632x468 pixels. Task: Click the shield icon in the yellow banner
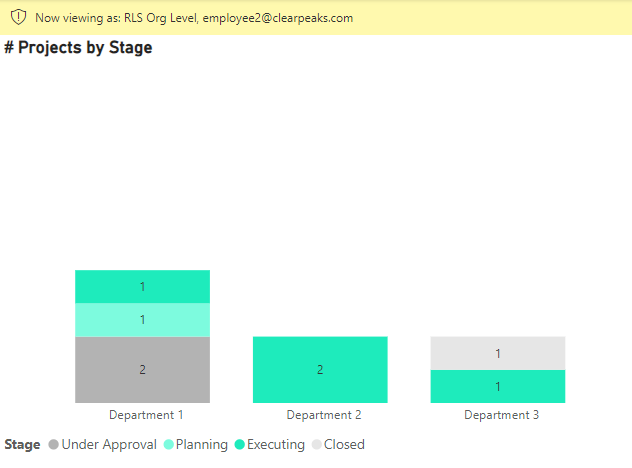18,18
